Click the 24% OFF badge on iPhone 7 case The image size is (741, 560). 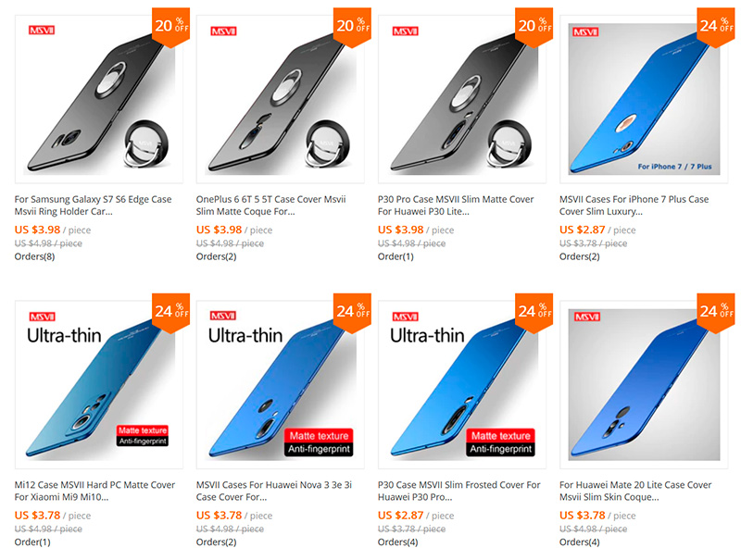point(716,27)
